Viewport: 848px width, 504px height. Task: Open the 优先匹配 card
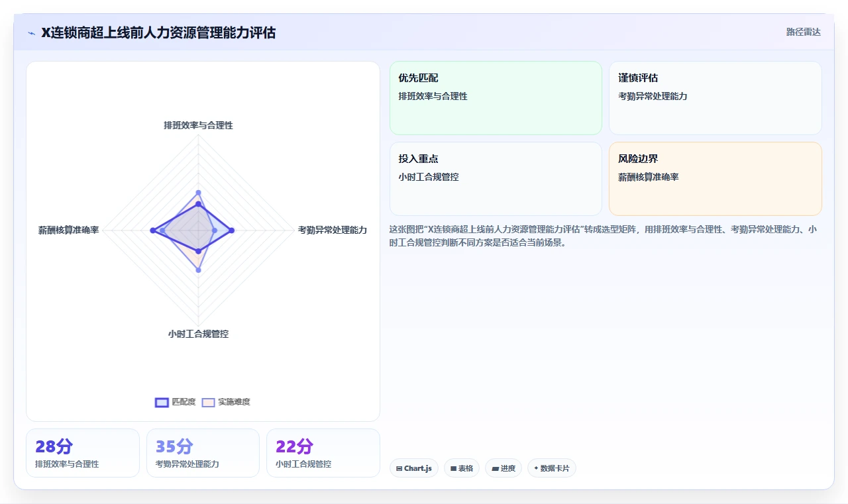point(496,98)
